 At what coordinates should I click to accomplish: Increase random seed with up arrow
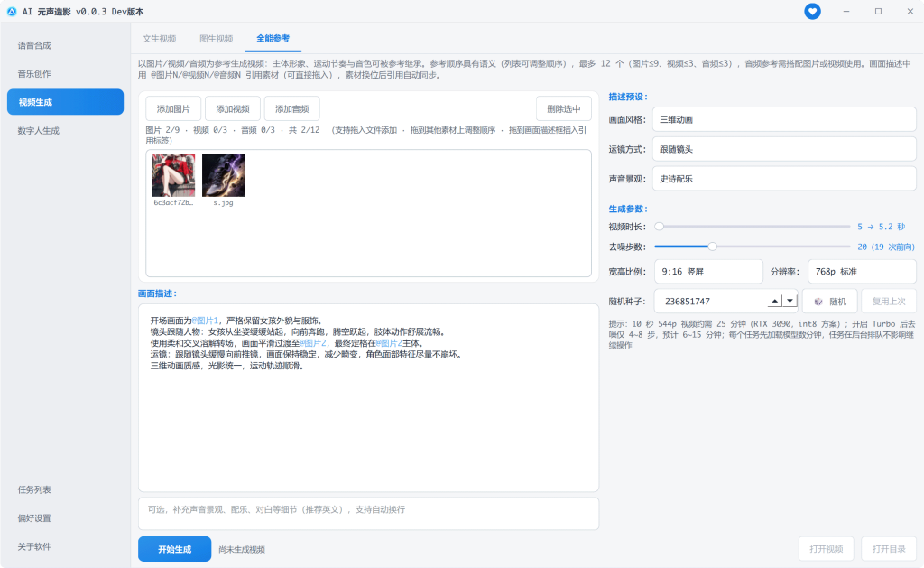(x=775, y=302)
